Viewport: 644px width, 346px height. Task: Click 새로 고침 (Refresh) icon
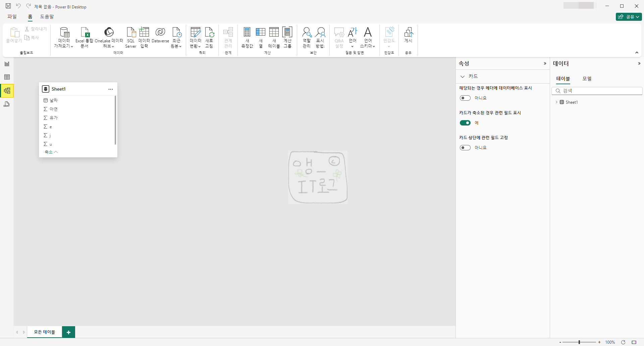tap(209, 38)
